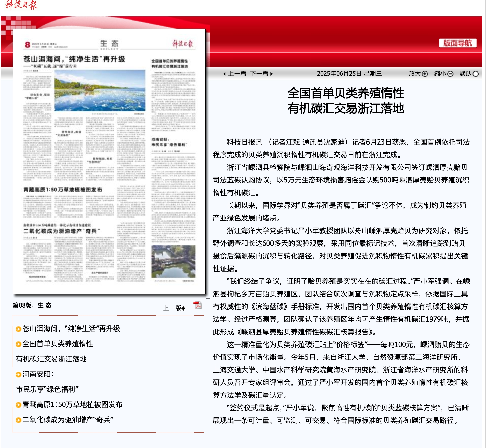The height and width of the screenshot is (448, 486).
Task: Click 二氧化碳成为驱油增产 headline on thumbnail
Action: coord(62,231)
